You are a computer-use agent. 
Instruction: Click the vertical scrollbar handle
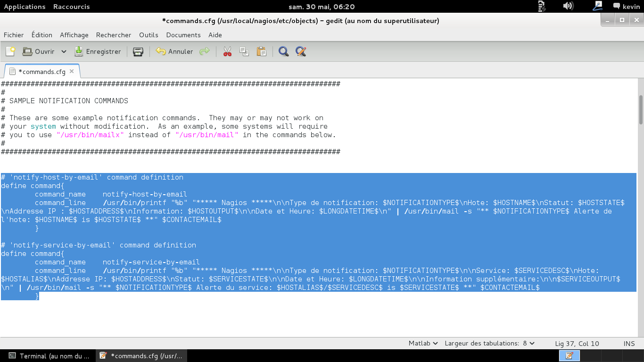pos(641,109)
